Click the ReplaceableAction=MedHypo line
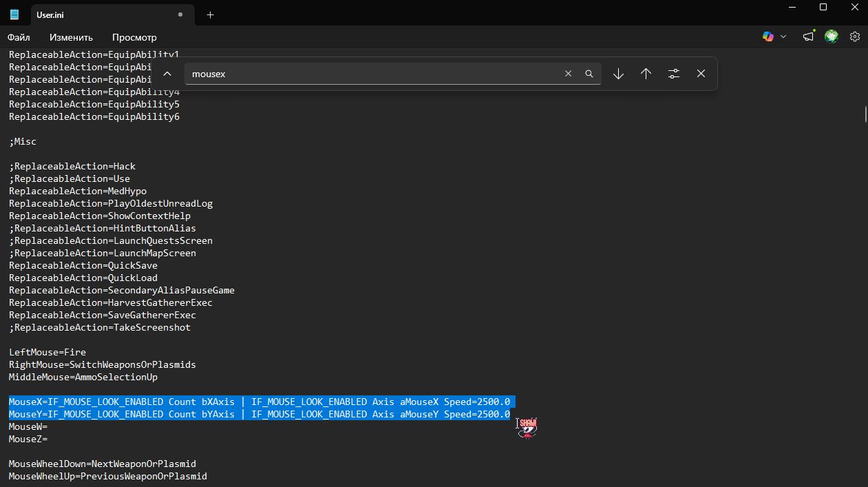Screen dimensions: 868x487 78,191
